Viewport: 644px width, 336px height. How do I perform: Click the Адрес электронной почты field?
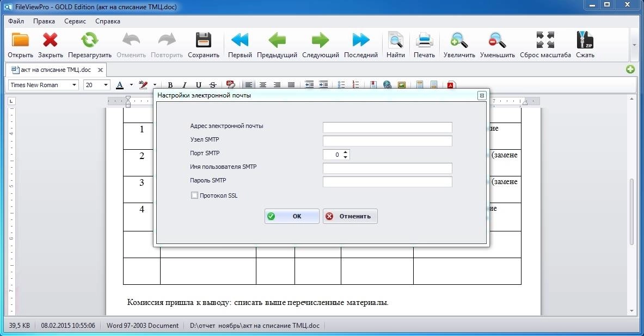pos(387,127)
